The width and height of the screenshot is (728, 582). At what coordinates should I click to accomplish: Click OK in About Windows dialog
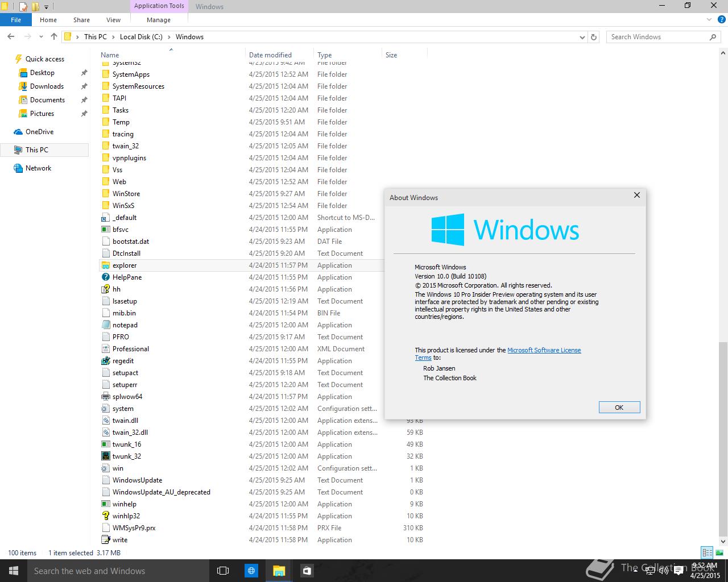click(619, 408)
